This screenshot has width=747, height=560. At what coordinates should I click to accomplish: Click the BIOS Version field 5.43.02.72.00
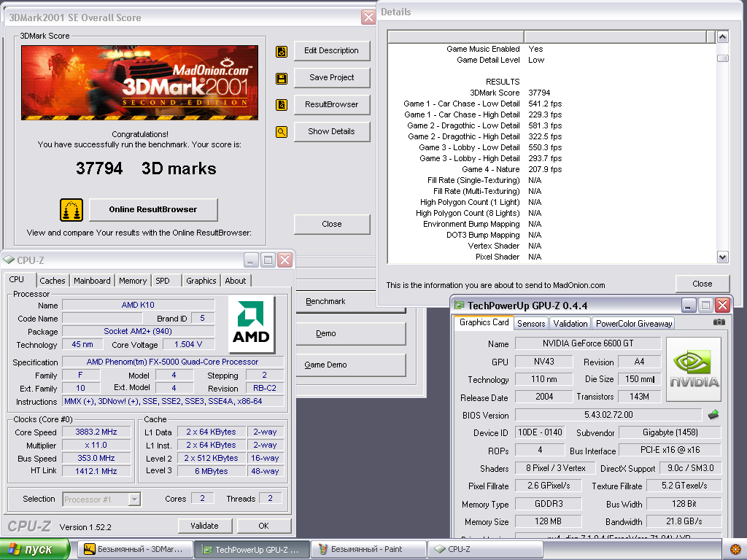click(608, 415)
